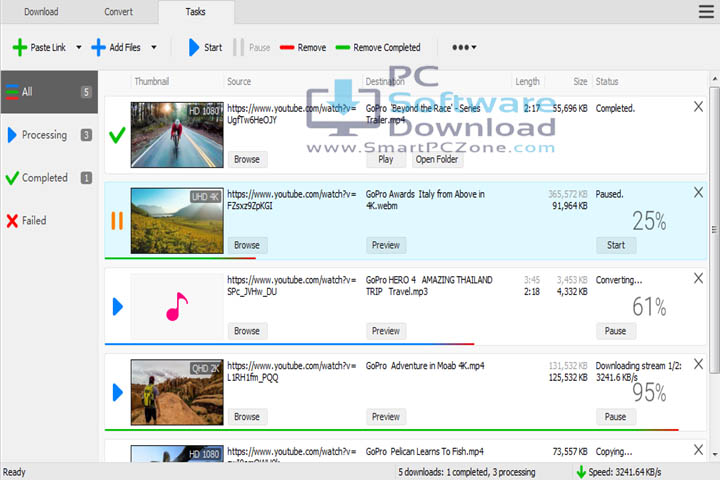720x480 pixels.
Task: Click the 'Speed: 3241.64 KB/s' status text
Action: tap(625, 472)
